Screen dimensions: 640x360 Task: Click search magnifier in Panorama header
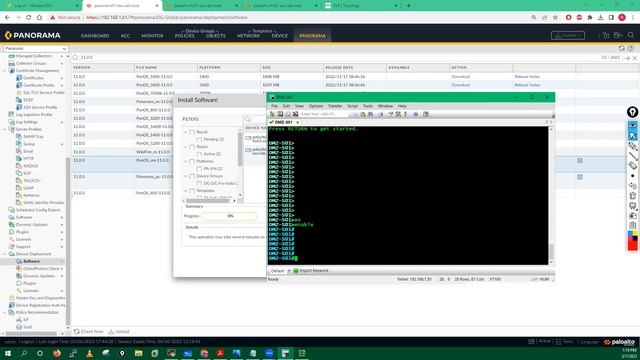click(631, 36)
